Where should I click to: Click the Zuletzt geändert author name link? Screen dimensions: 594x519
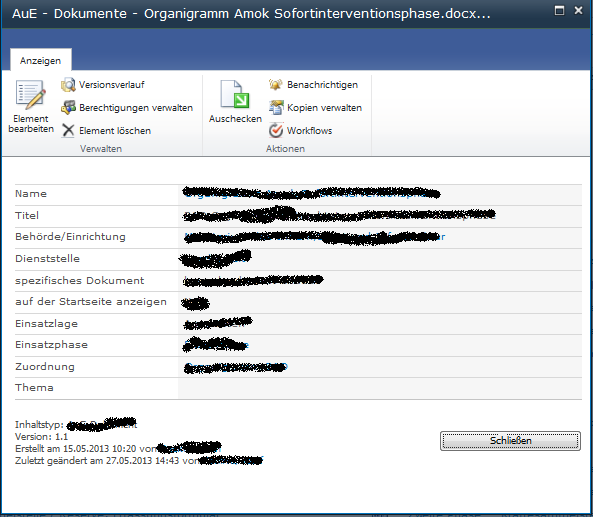click(231, 460)
